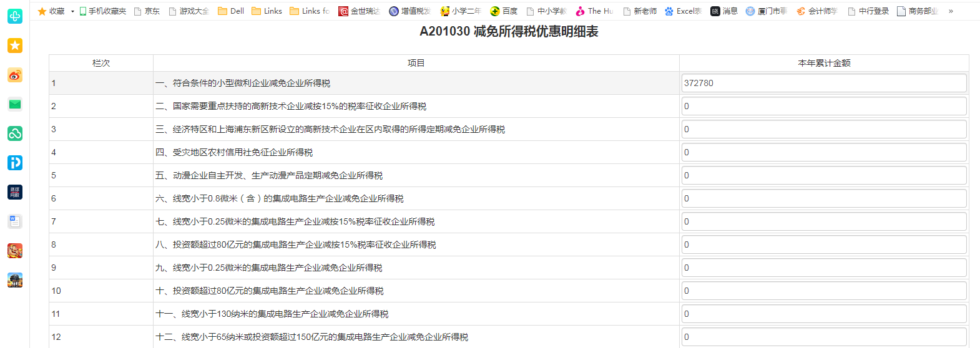Viewport: 980px width, 348px height.
Task: Click the A201030 减免所得税优惠明细表 title
Action: coord(509,31)
